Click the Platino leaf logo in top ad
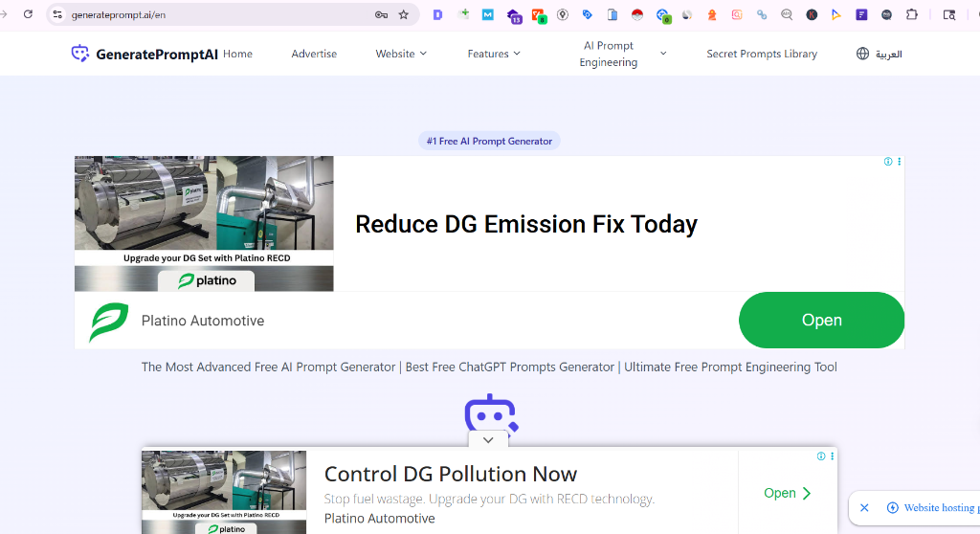Image resolution: width=980 pixels, height=534 pixels. pyautogui.click(x=109, y=322)
